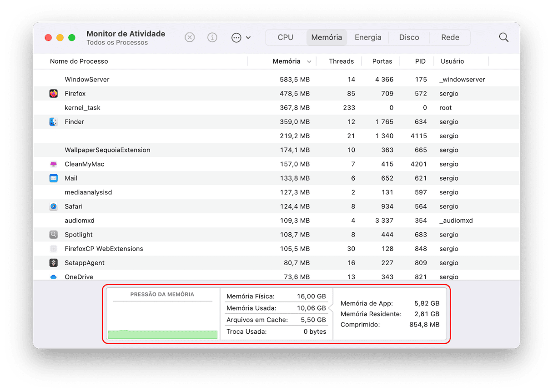Select the mediaanalysisd process
The height and width of the screenshot is (392, 553).
[88, 192]
